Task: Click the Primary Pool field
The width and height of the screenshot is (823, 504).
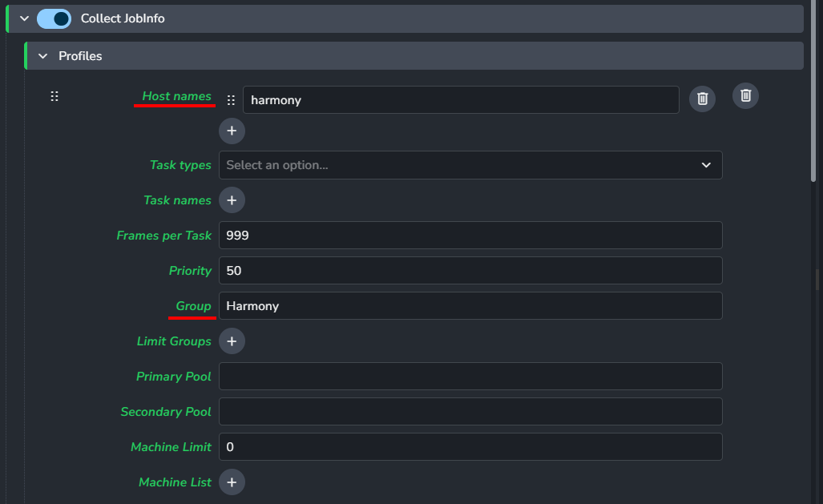Action: click(x=470, y=376)
